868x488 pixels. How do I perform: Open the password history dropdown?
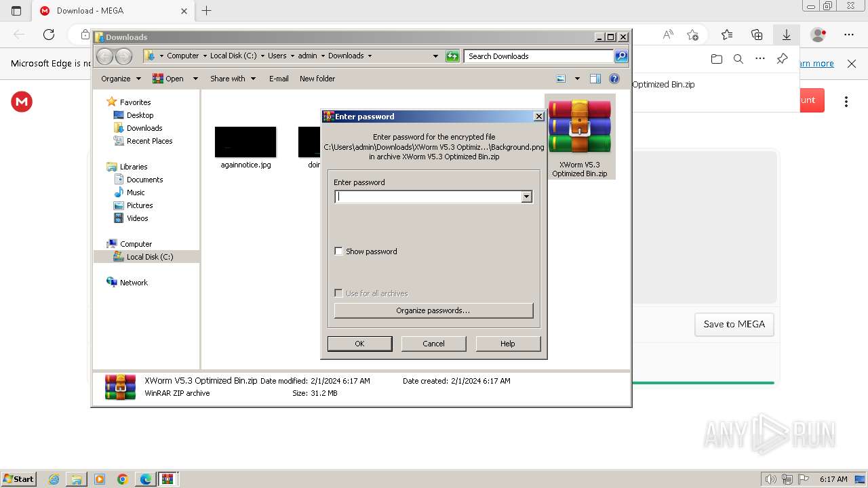click(526, 197)
